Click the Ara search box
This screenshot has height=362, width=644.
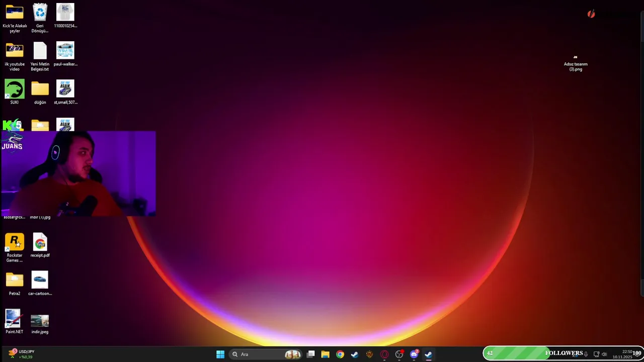tap(266, 354)
